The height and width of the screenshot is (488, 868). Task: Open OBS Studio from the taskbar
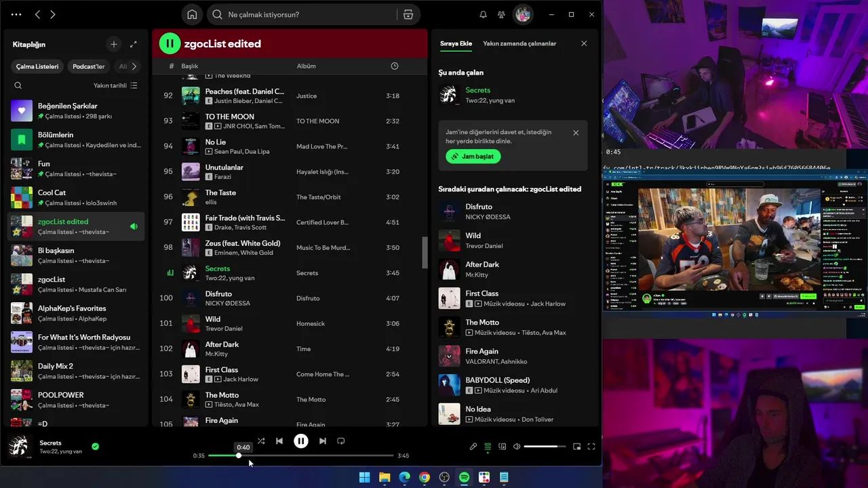[x=444, y=477]
